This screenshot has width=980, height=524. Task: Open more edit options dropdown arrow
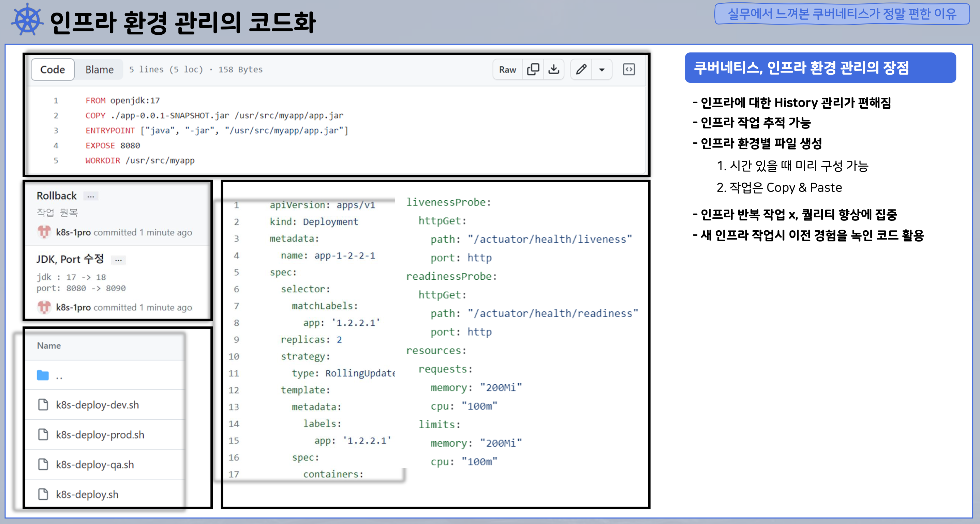602,70
